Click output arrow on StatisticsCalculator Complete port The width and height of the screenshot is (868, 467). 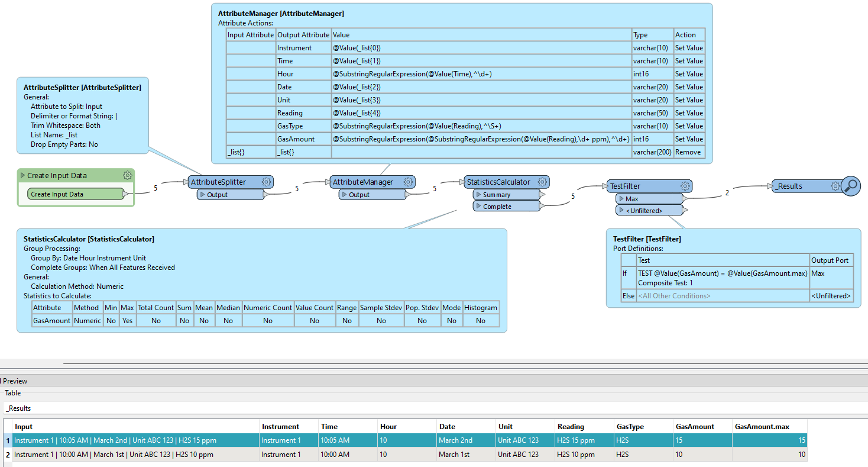(542, 207)
